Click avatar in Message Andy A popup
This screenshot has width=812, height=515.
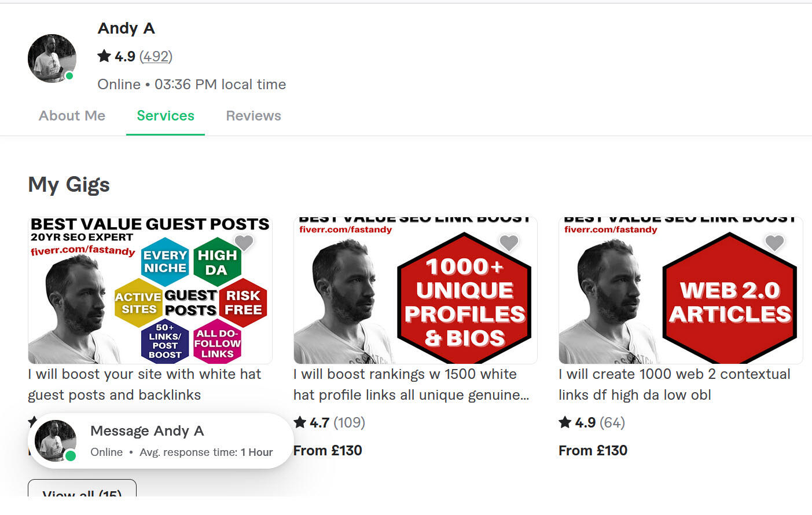click(x=56, y=441)
